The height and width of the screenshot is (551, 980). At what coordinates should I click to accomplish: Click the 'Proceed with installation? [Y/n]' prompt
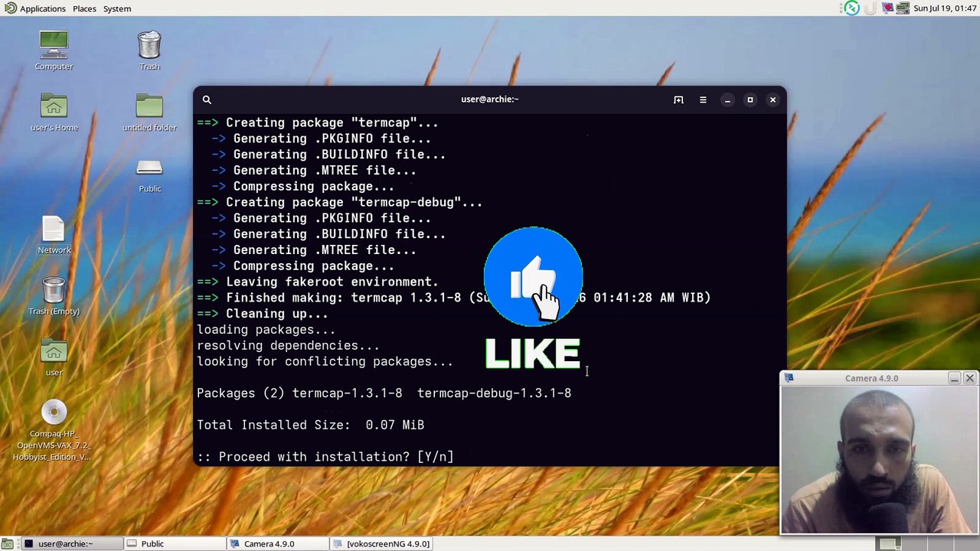[325, 457]
